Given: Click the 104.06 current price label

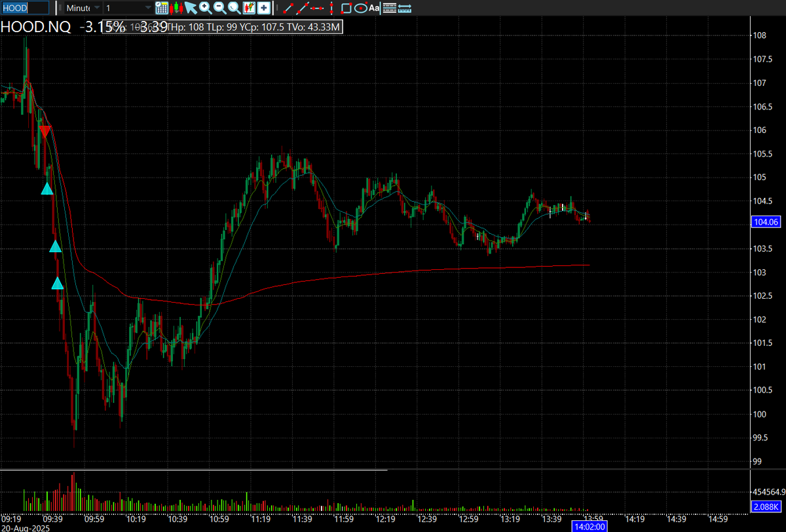Looking at the screenshot, I should coord(766,223).
